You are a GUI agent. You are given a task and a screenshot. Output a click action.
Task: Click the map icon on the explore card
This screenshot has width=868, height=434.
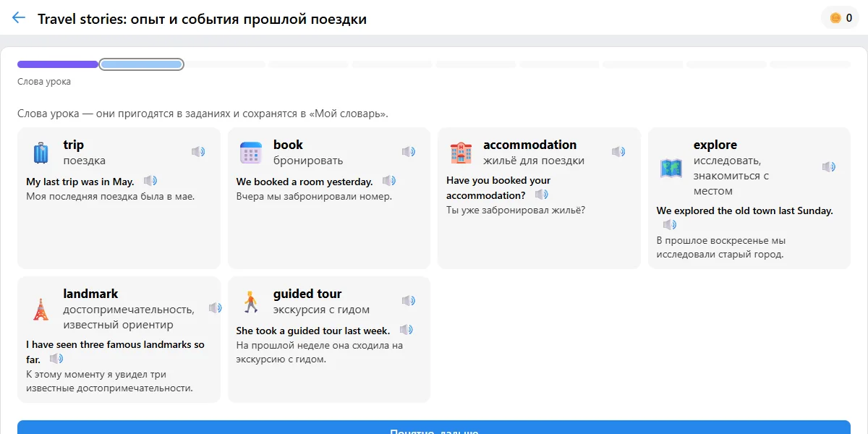[x=671, y=168]
